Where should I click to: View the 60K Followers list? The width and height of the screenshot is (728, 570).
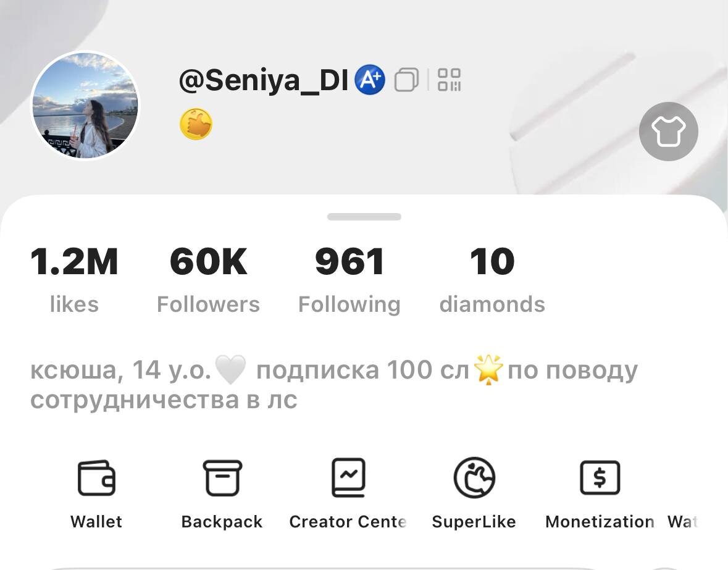point(209,280)
